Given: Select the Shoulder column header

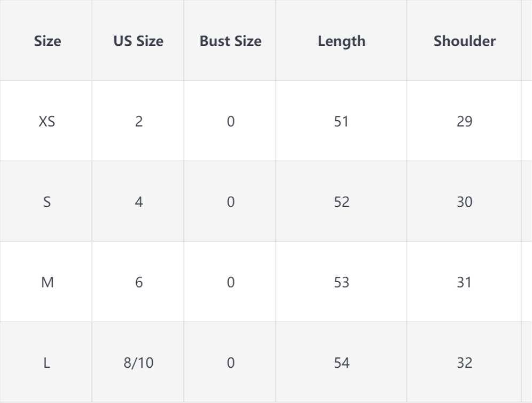Looking at the screenshot, I should [x=464, y=41].
